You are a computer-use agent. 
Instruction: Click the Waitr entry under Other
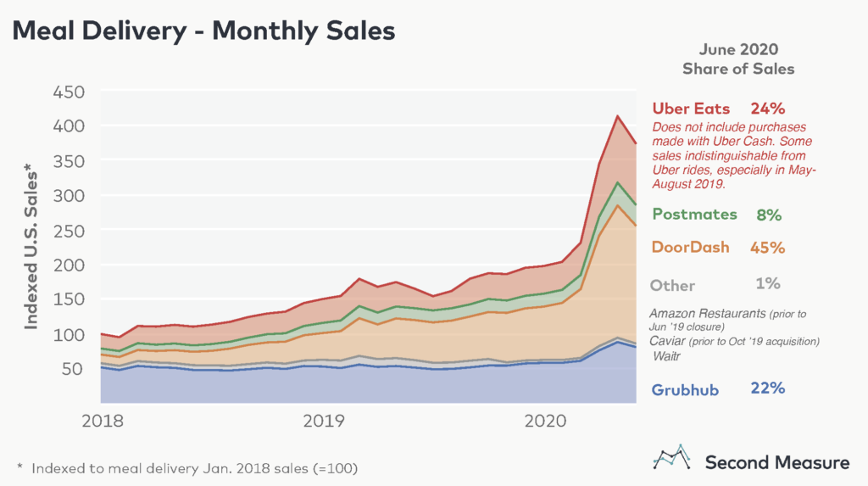pos(667,357)
